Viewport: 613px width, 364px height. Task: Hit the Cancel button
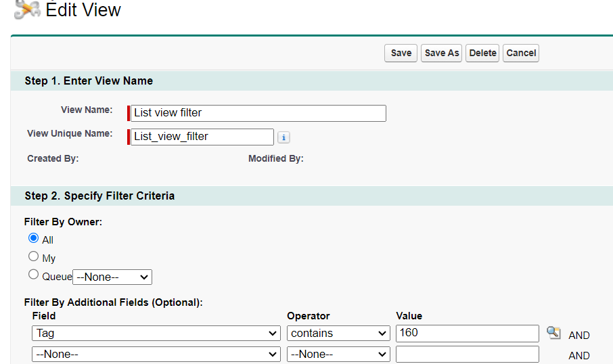pos(521,53)
